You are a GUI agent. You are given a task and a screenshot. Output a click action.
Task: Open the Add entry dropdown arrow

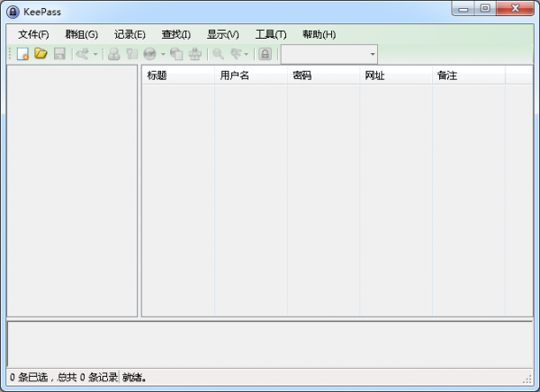(x=95, y=54)
